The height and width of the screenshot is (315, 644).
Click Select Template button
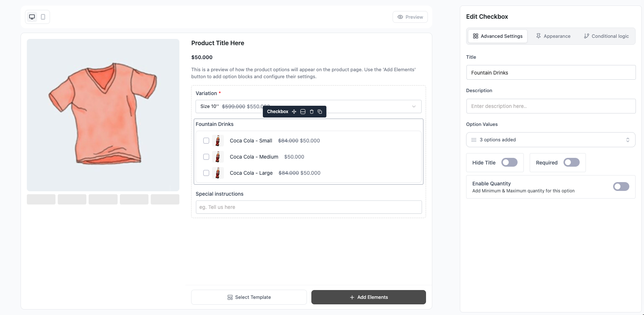(249, 297)
